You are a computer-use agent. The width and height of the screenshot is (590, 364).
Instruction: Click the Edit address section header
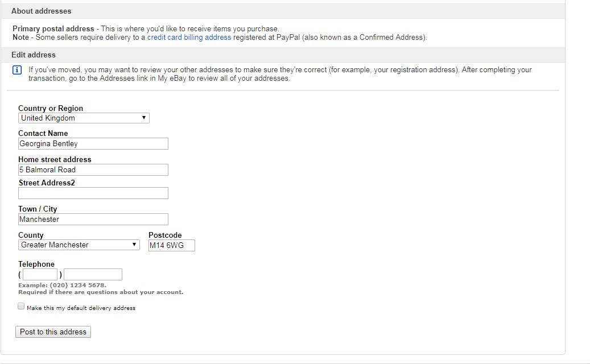pyautogui.click(x=34, y=55)
